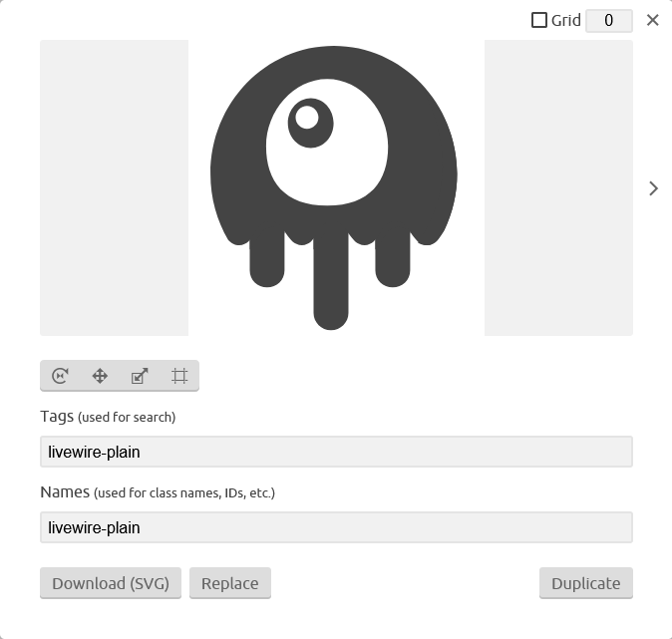Image resolution: width=672 pixels, height=639 pixels.
Task: Select the move glyph tool icon
Action: coord(100,376)
